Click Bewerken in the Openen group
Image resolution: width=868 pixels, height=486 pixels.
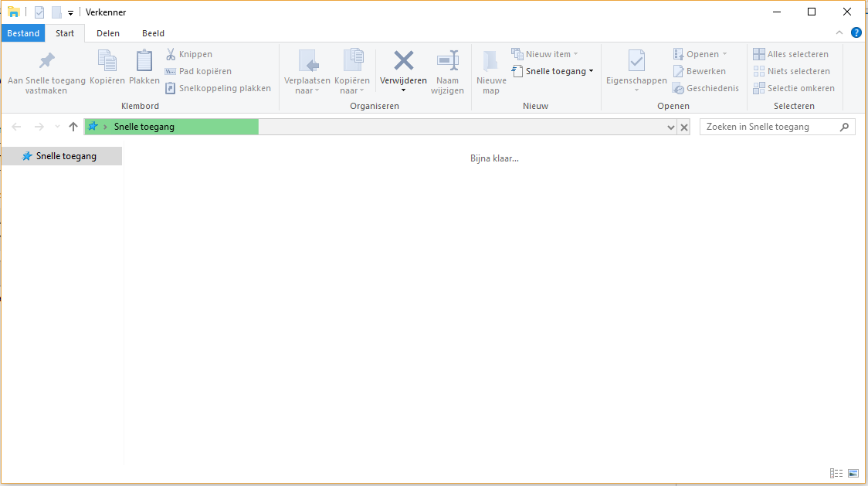(699, 71)
